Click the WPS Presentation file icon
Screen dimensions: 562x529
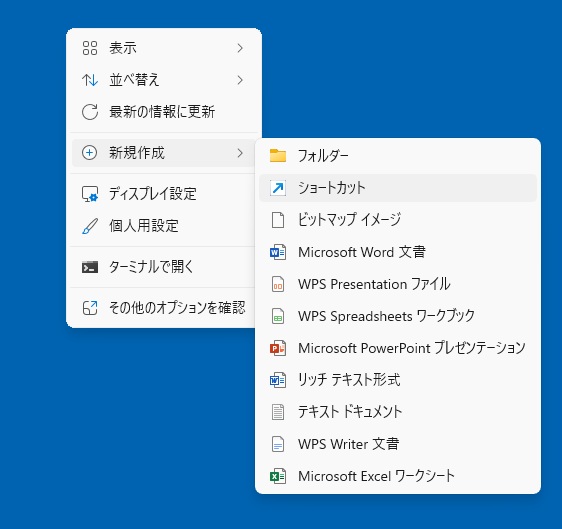click(x=278, y=284)
